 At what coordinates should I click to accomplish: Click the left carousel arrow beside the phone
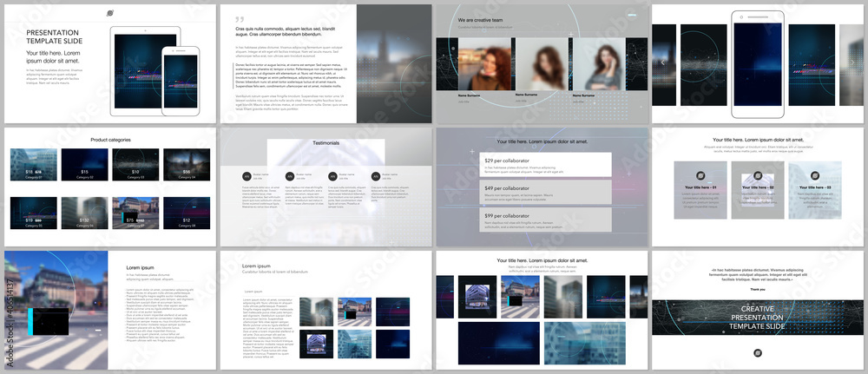[x=662, y=62]
